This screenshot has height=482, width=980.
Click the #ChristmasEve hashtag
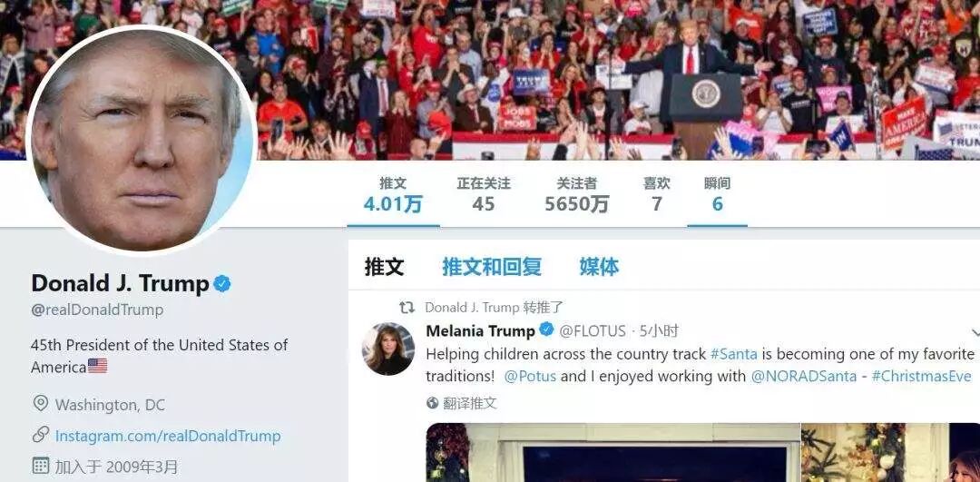click(921, 377)
